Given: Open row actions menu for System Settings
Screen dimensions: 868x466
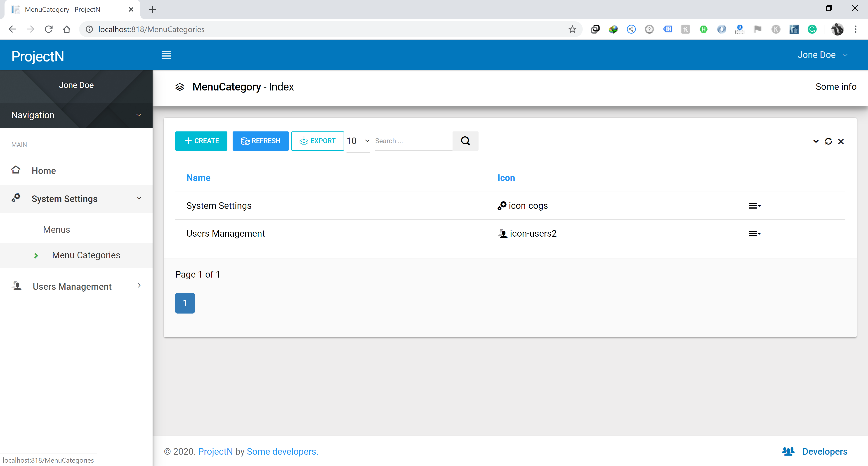Looking at the screenshot, I should pos(754,206).
